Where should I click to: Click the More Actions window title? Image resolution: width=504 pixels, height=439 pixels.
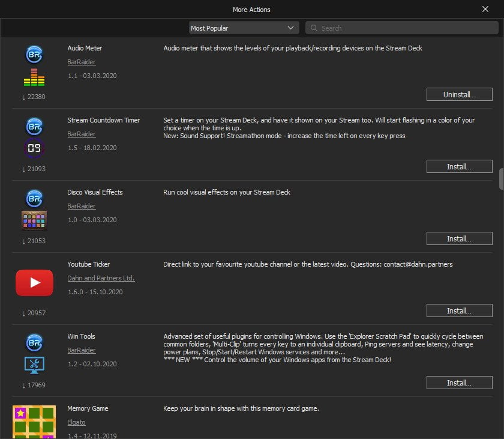[x=251, y=10]
